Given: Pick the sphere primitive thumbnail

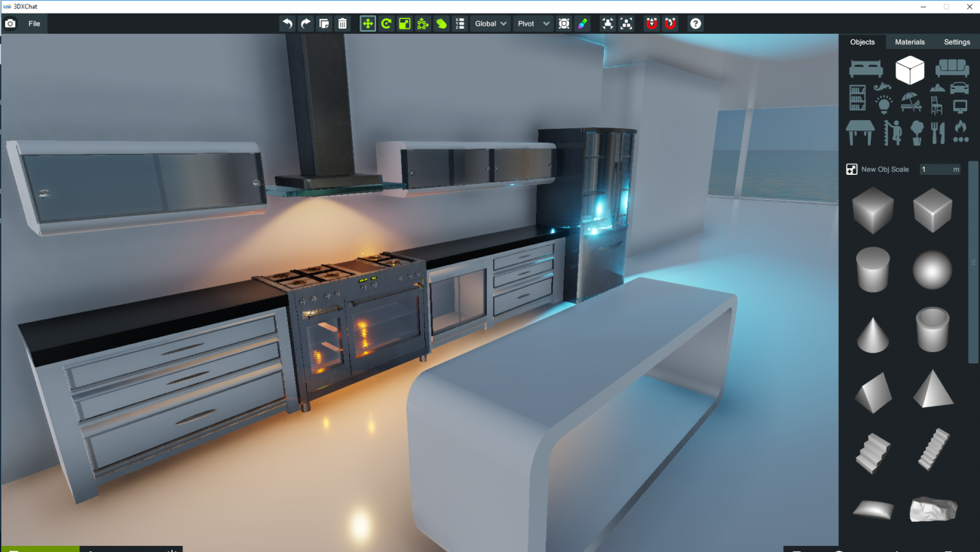Looking at the screenshot, I should click(933, 270).
